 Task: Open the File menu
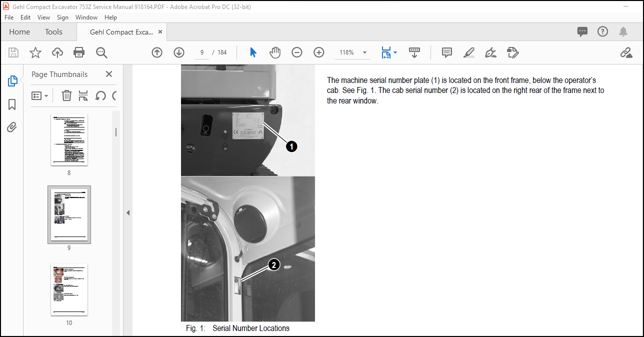[9, 17]
